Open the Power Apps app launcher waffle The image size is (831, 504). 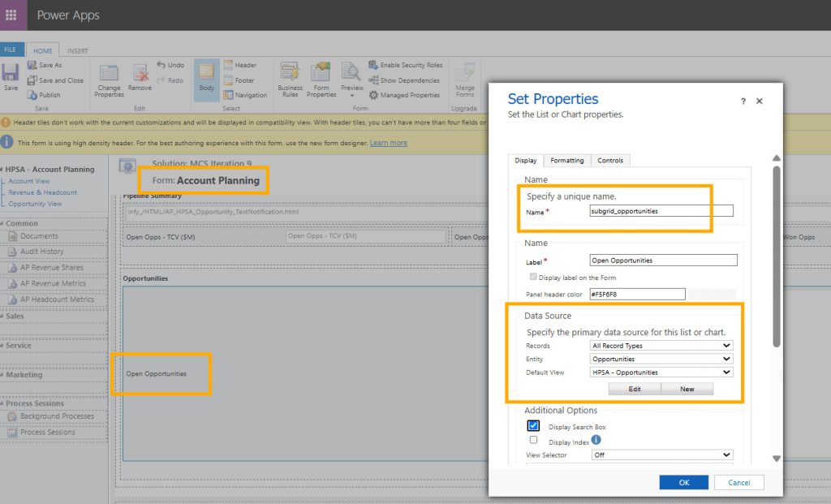(x=11, y=15)
